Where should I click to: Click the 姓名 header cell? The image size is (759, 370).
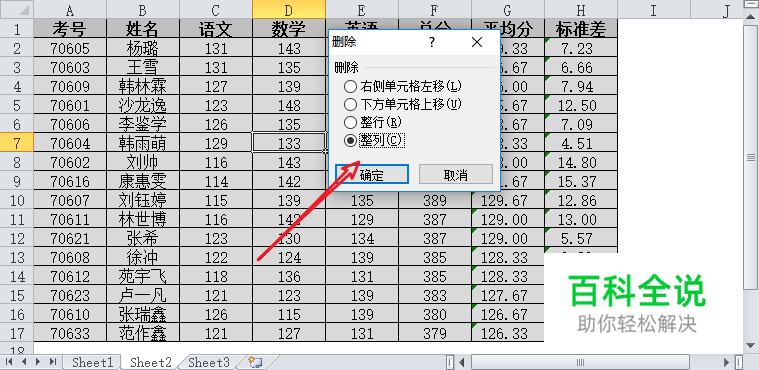pos(143,29)
